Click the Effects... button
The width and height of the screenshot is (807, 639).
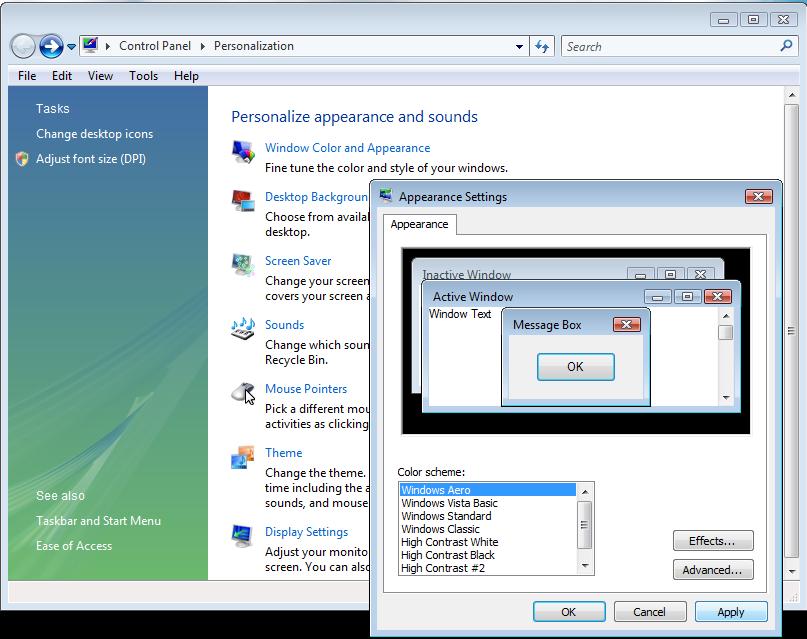[x=713, y=541]
